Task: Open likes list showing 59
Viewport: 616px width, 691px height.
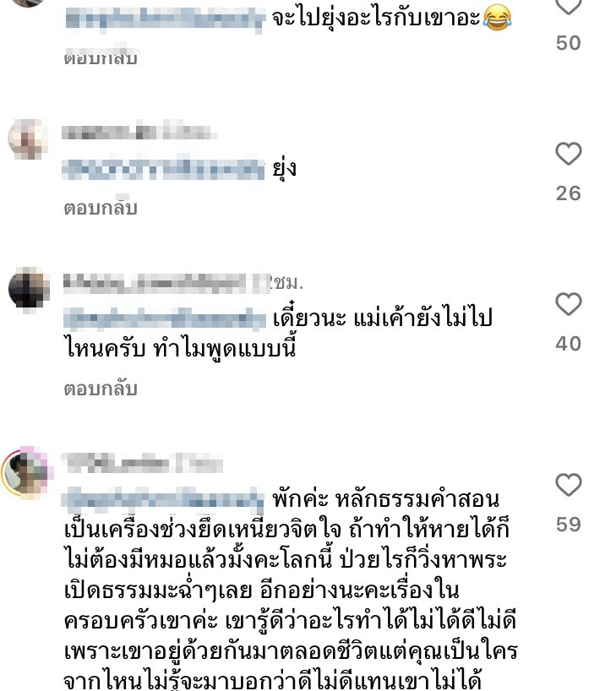Action: tap(569, 525)
